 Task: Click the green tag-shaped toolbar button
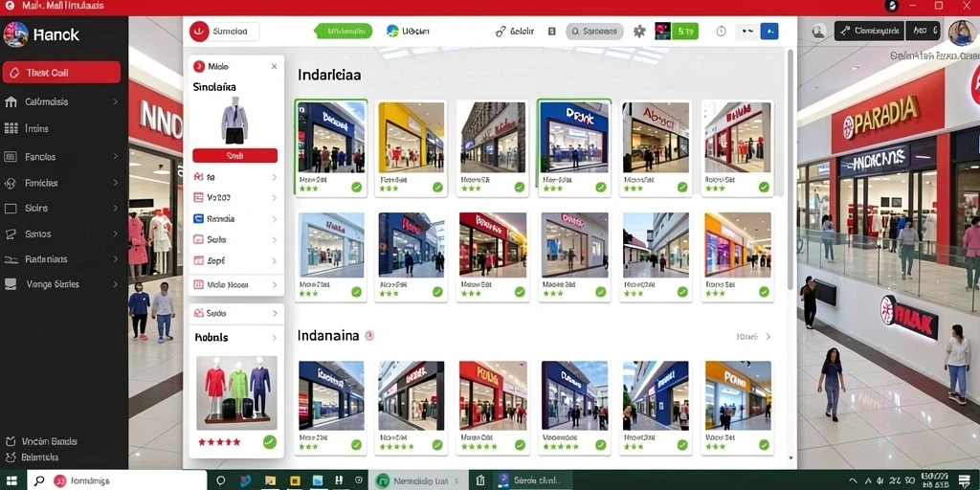343,31
